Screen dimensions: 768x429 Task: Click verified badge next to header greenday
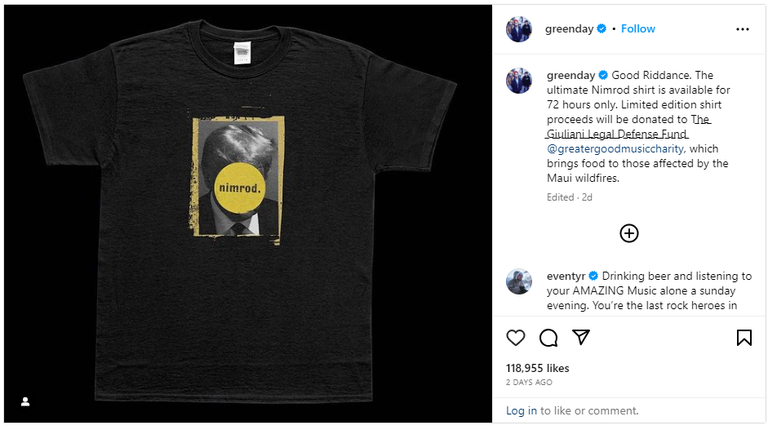coord(601,29)
